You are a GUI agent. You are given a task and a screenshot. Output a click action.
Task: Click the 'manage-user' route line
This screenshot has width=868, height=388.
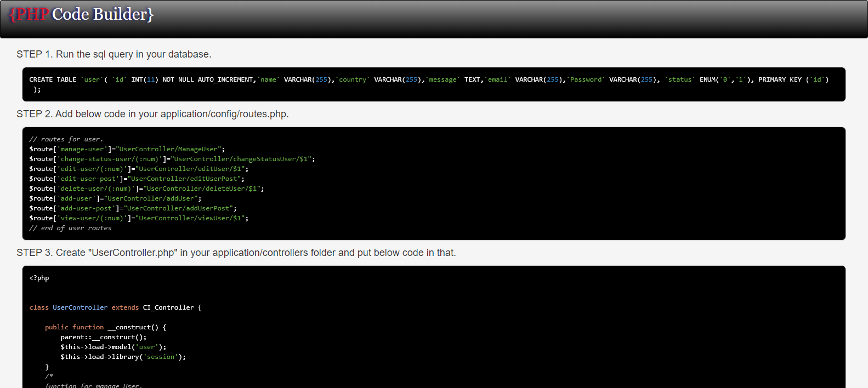127,149
